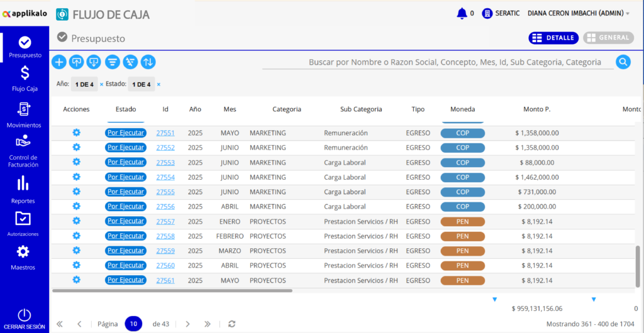Image resolution: width=644 pixels, height=333 pixels.
Task: Open the Estado filter chip 1 DE 4
Action: pyautogui.click(x=141, y=84)
